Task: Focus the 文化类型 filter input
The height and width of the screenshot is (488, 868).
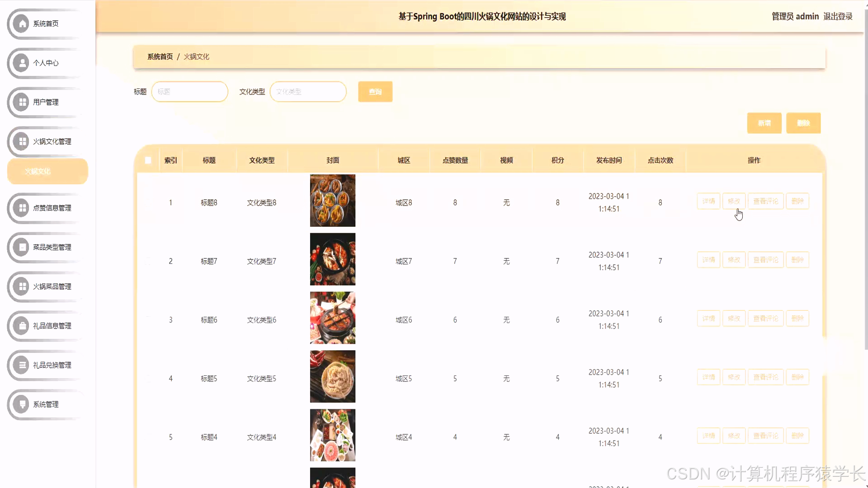Action: tap(308, 92)
